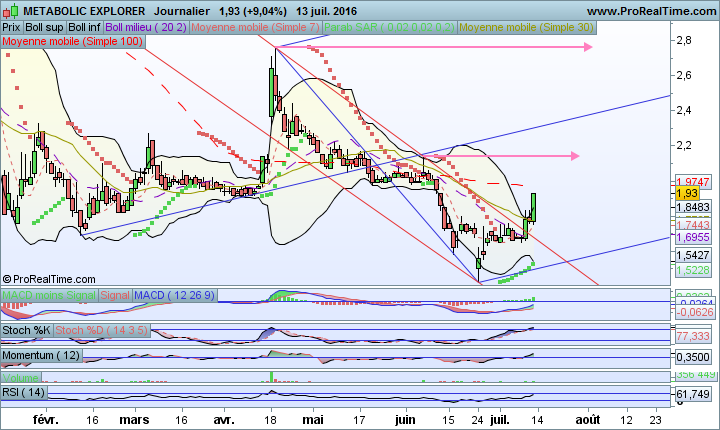Open Parab SAR indicator label
The image size is (720, 430).
click(x=389, y=28)
